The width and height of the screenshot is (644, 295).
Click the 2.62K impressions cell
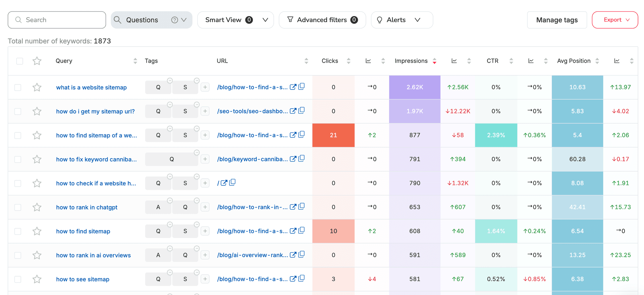click(x=415, y=87)
